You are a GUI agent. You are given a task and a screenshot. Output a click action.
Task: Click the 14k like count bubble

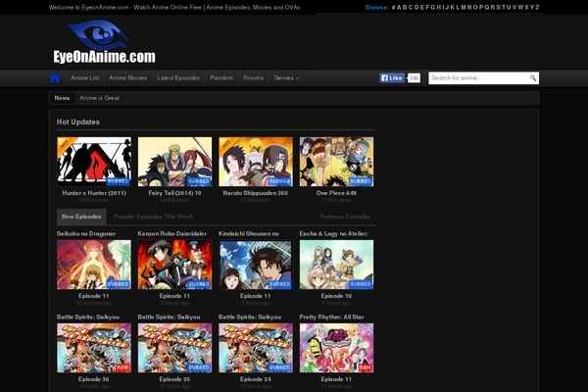414,78
